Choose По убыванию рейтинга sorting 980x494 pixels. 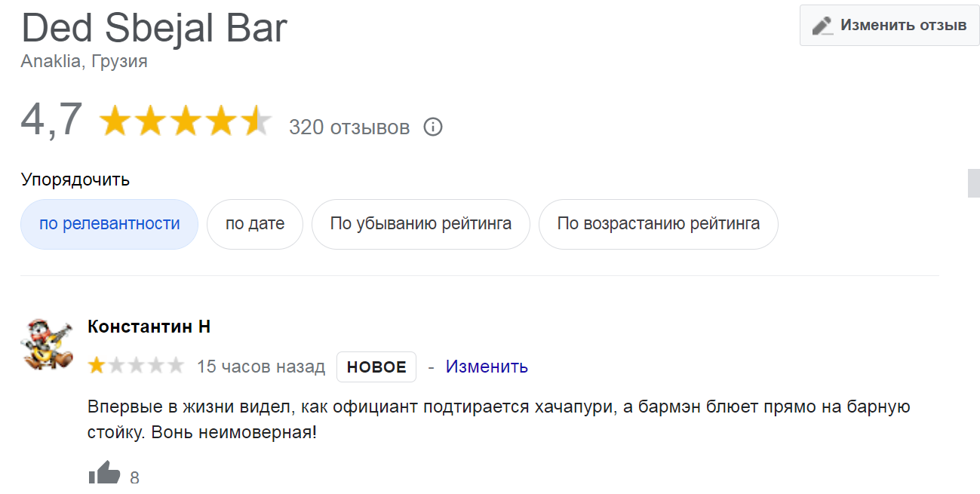pyautogui.click(x=421, y=224)
